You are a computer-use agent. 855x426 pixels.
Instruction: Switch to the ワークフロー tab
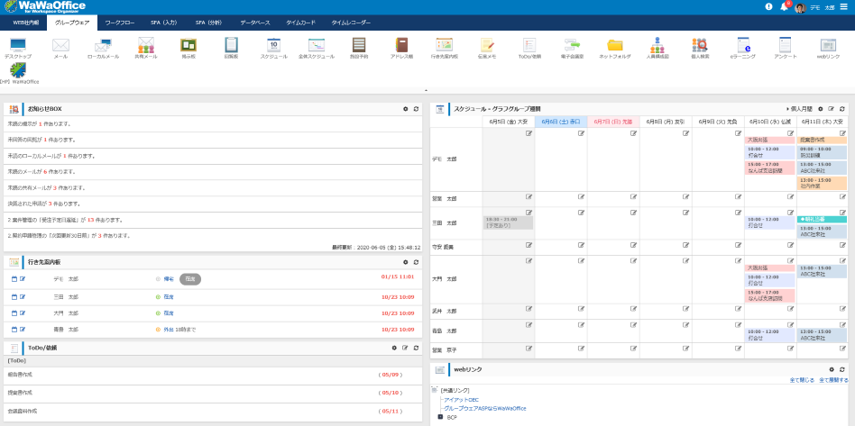coord(120,21)
